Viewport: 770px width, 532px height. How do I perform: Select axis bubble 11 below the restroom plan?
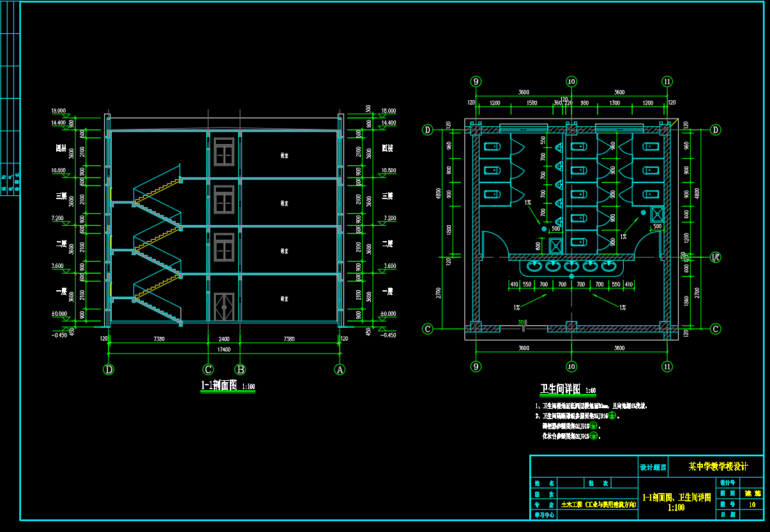coord(667,366)
